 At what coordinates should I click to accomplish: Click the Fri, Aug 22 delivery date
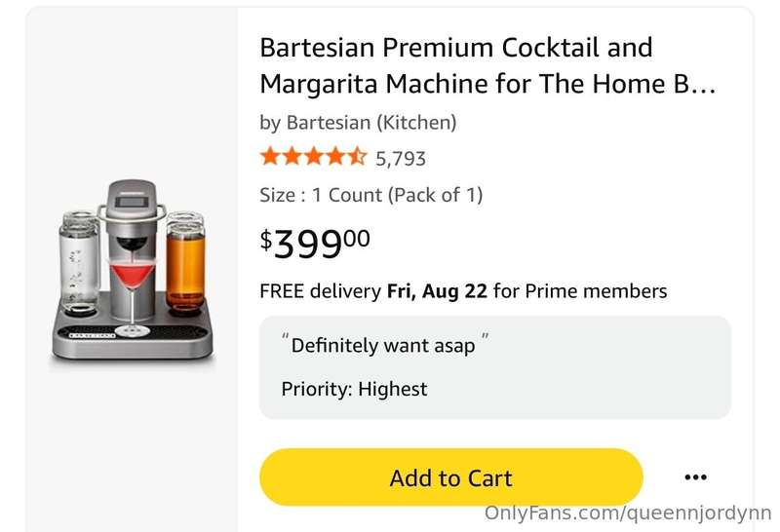(437, 291)
